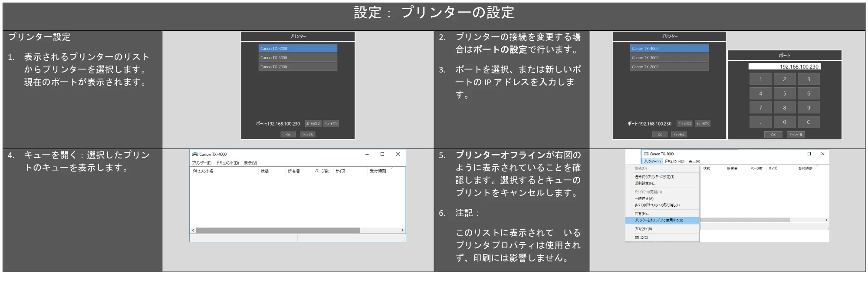Image resolution: width=868 pixels, height=294 pixels.
Task: Click the printer icon in Canon TX-4000 title bar
Action: tap(195, 154)
